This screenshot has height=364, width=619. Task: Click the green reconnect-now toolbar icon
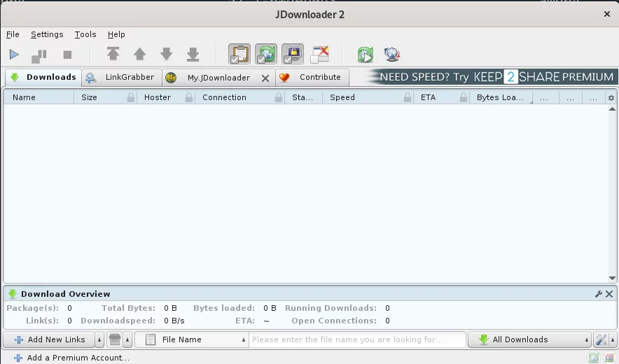point(365,55)
